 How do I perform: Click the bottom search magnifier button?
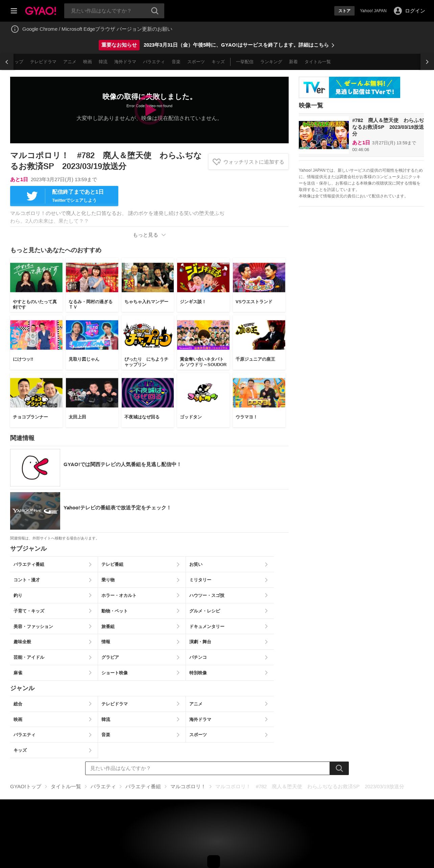(x=339, y=768)
